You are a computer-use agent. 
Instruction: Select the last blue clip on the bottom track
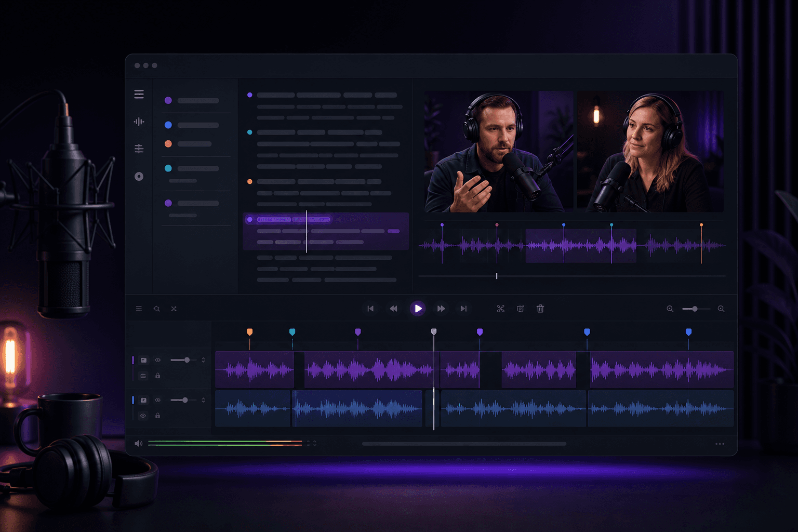click(x=661, y=409)
